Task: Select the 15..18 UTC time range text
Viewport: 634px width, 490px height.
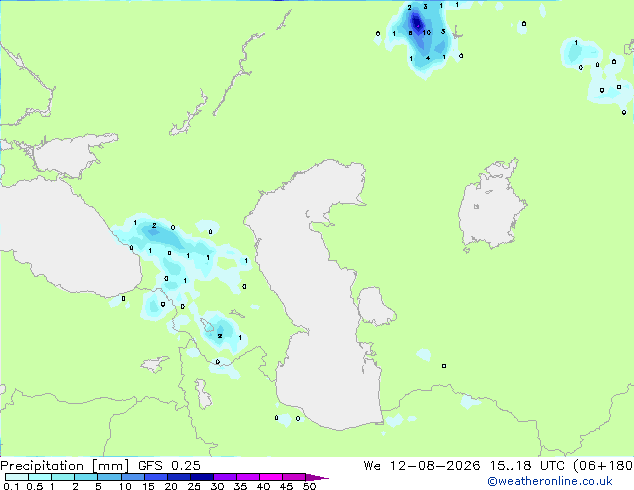Action: click(x=511, y=465)
